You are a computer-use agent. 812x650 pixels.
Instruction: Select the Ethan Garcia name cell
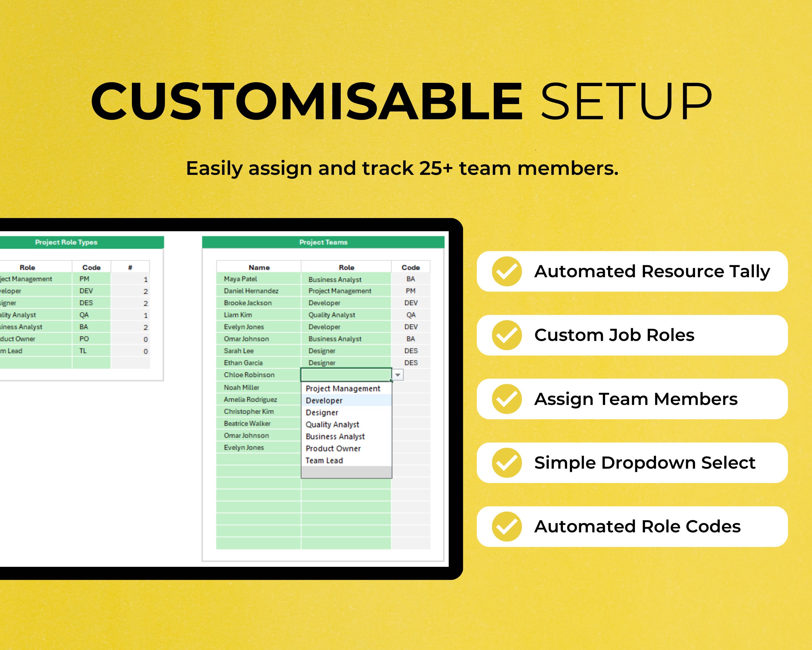258,363
